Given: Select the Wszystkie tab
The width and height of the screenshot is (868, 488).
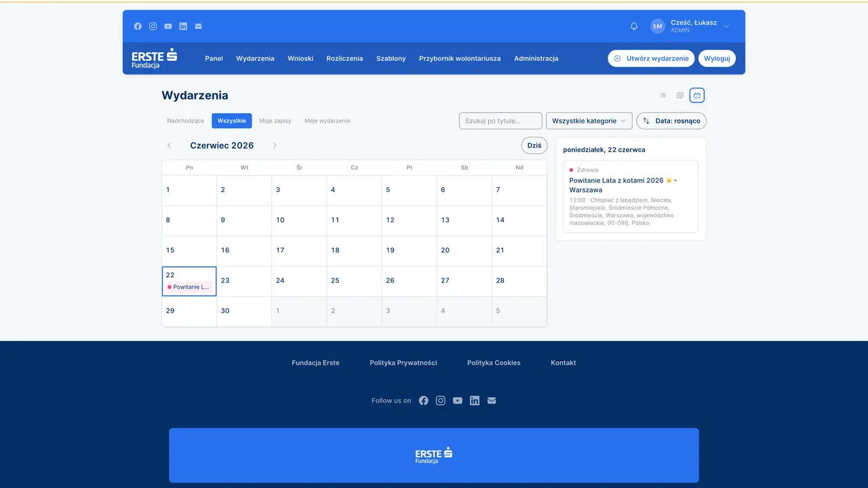Looking at the screenshot, I should coord(232,121).
